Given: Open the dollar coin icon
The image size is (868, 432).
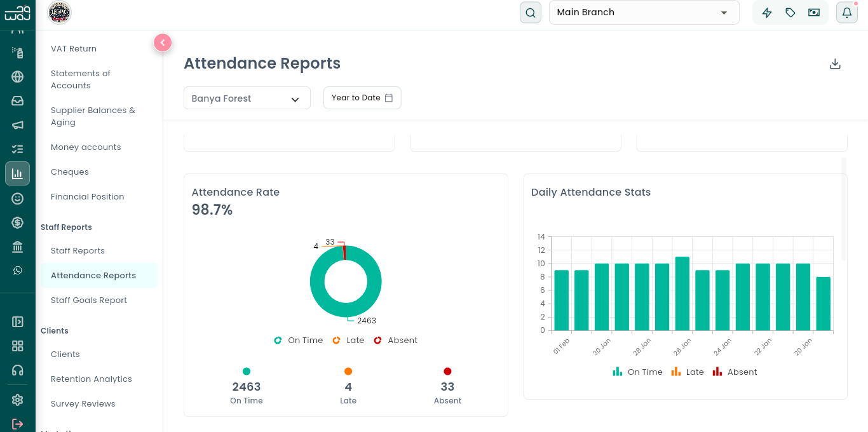Looking at the screenshot, I should (18, 222).
